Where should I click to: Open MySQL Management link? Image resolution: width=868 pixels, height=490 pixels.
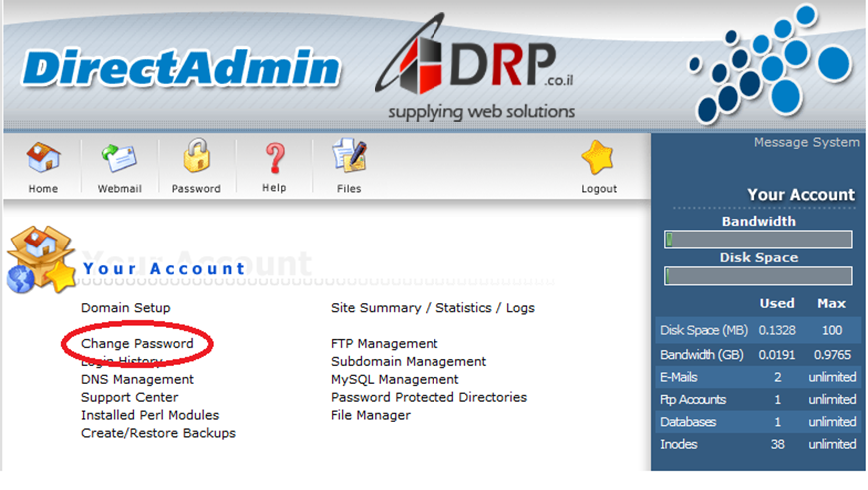click(395, 380)
